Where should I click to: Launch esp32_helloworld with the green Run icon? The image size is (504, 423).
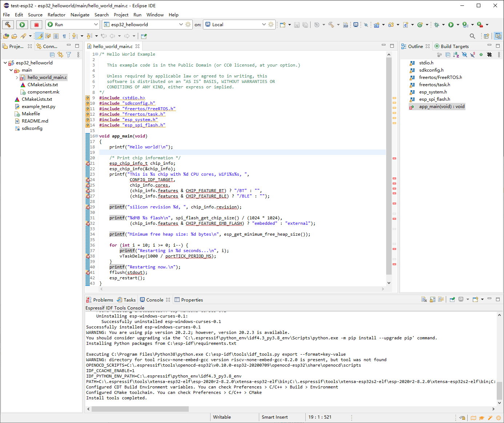tap(22, 24)
